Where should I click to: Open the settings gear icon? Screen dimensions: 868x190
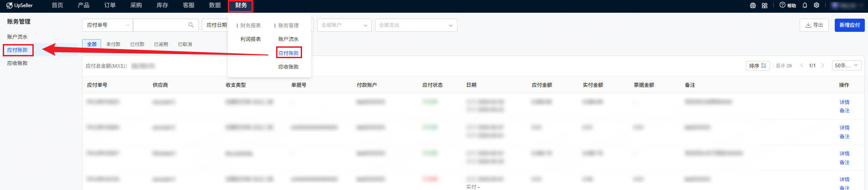click(x=817, y=5)
